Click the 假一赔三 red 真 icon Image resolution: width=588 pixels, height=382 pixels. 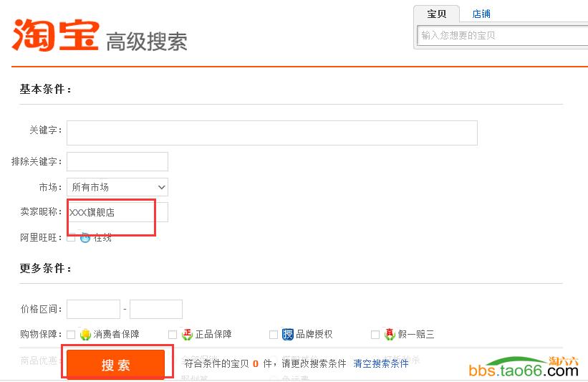tap(390, 334)
